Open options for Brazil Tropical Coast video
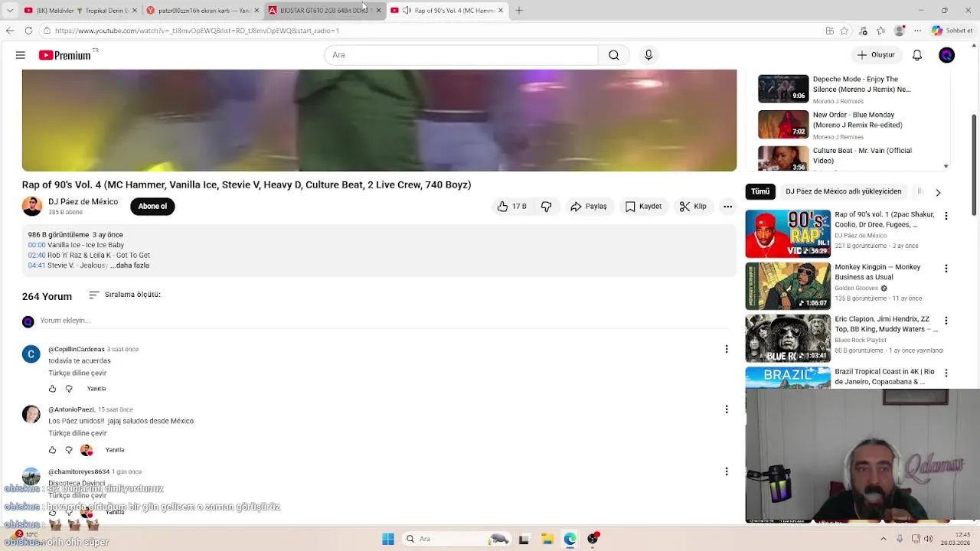980x551 pixels. click(x=946, y=373)
